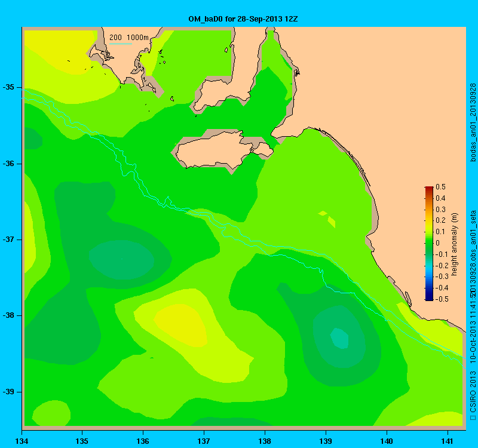Click the 0 color bar label
The height and width of the screenshot is (448, 478).
pos(438,243)
